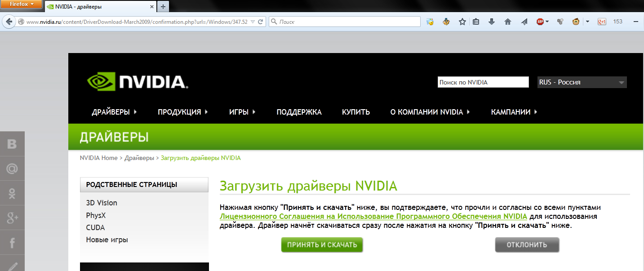Open a new tab with plus button
Screen dimensions: 644x271
click(163, 6)
